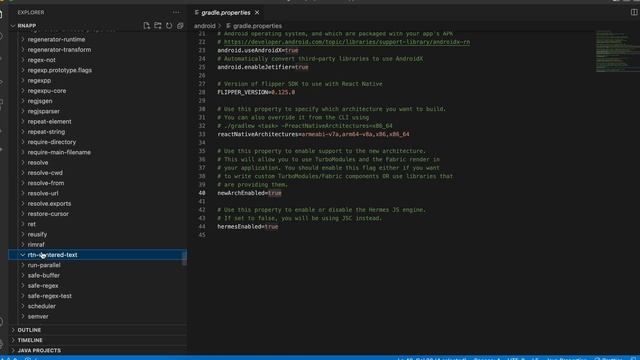Viewport: 640px width, 360px height.
Task: Select the resolve-url folder
Action: [43, 193]
